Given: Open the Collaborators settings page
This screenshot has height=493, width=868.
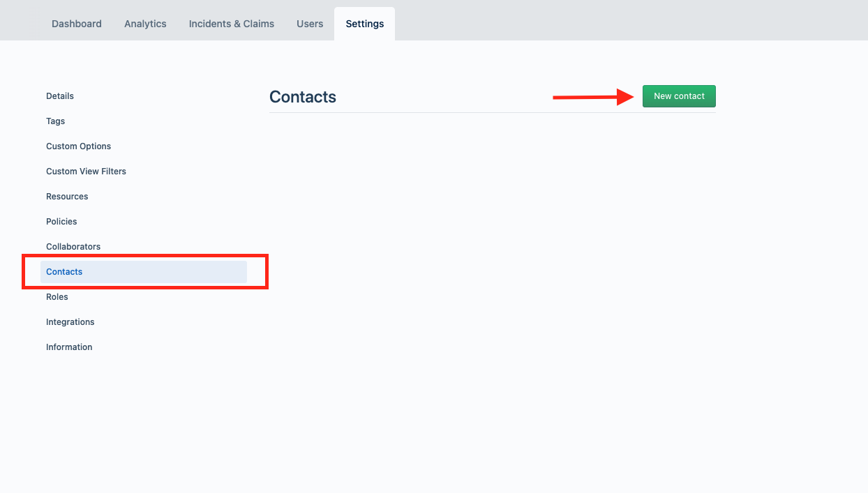Looking at the screenshot, I should click(73, 247).
